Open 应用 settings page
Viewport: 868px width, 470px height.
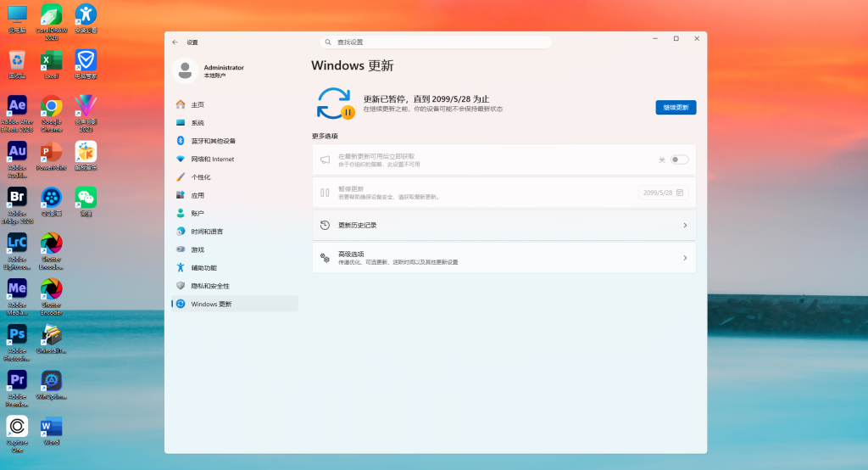235,195
